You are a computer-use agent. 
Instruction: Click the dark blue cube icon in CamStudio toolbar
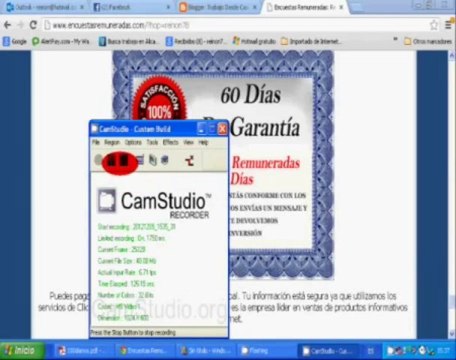tap(165, 160)
